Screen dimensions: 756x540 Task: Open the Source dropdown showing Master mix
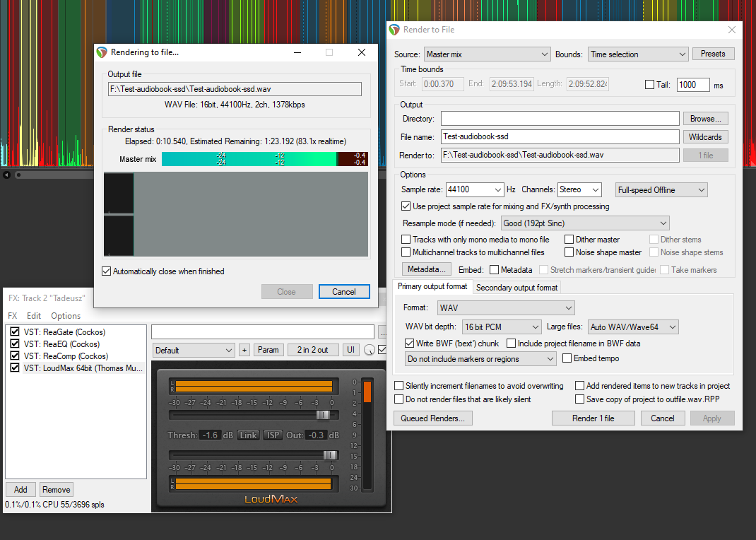click(x=487, y=54)
